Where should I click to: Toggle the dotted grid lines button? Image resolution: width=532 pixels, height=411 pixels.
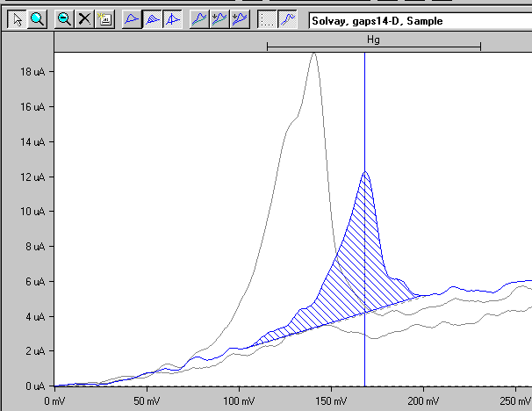coord(267,19)
